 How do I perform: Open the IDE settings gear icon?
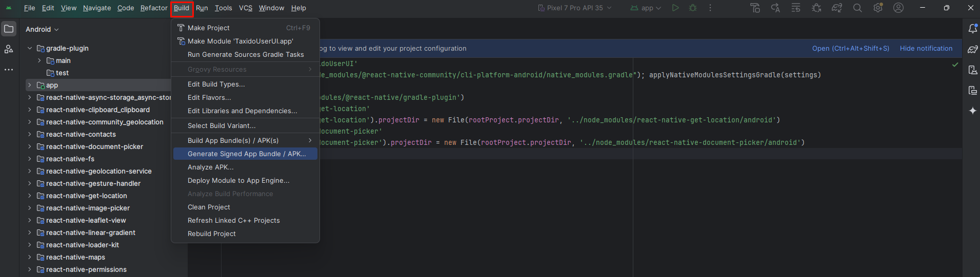point(878,8)
